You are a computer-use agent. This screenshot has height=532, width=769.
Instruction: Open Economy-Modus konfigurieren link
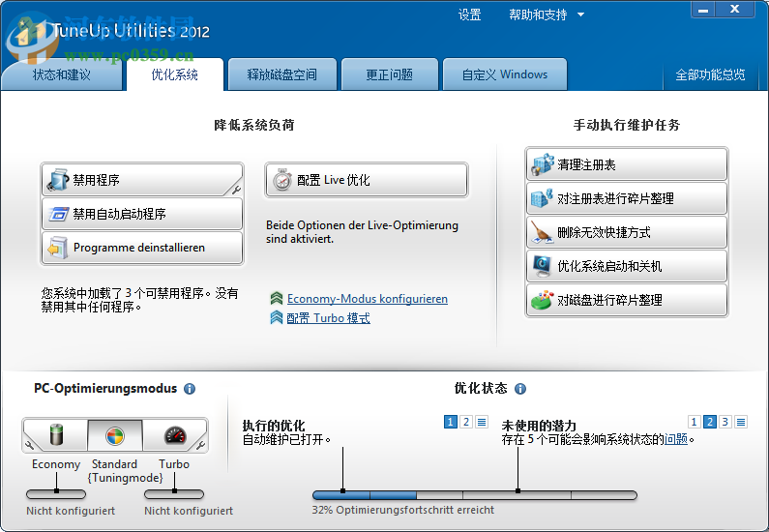click(368, 299)
